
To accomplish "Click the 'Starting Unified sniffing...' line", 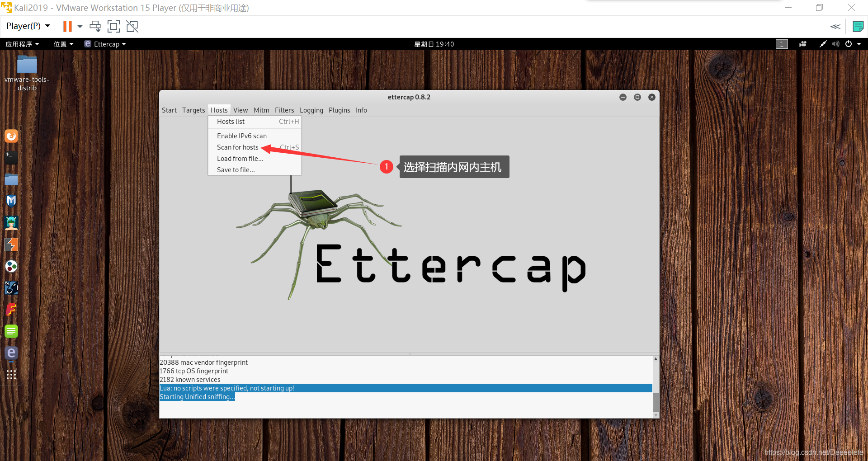I will (197, 397).
